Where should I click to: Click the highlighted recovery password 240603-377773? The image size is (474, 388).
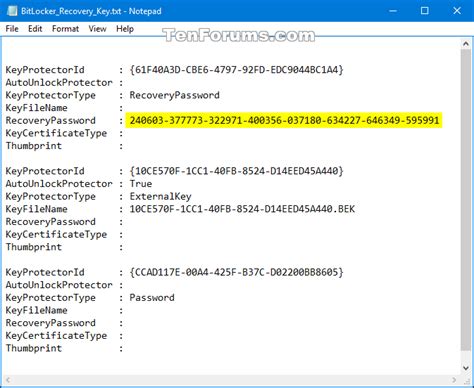coord(284,120)
